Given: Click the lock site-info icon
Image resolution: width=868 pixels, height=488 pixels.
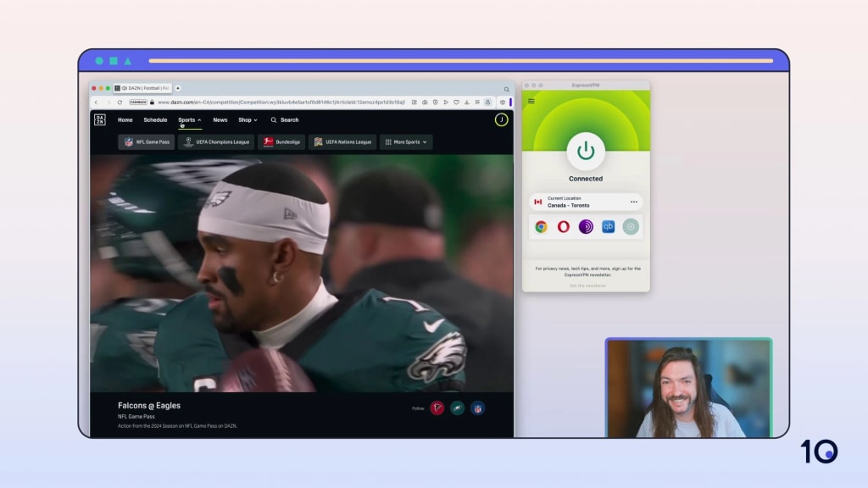Looking at the screenshot, I should point(153,103).
